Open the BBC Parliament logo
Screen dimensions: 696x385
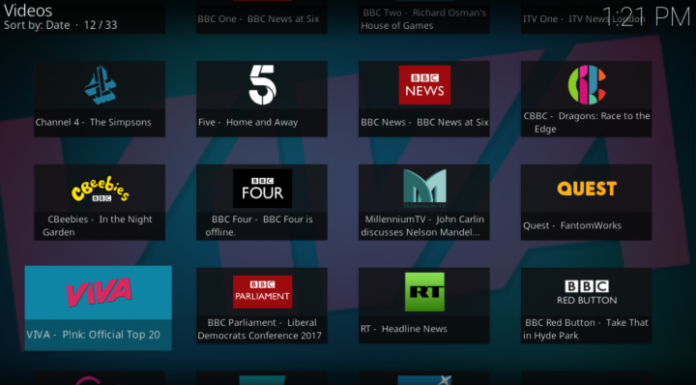[x=262, y=292]
